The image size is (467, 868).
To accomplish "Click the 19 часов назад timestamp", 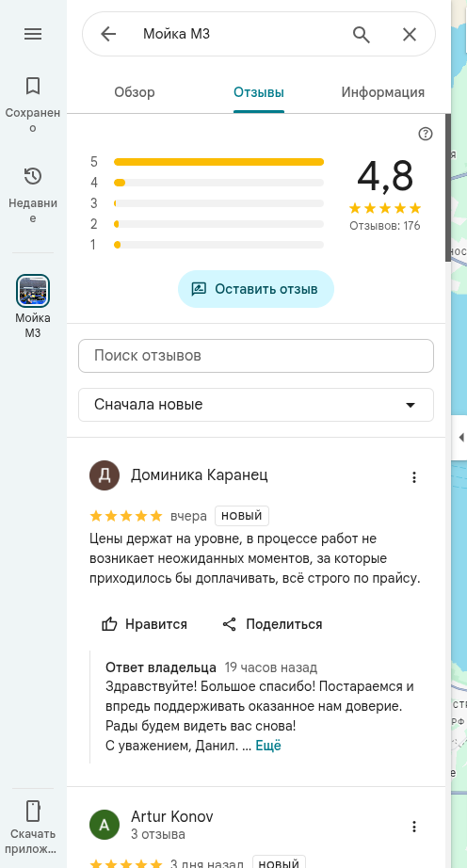I will [271, 667].
